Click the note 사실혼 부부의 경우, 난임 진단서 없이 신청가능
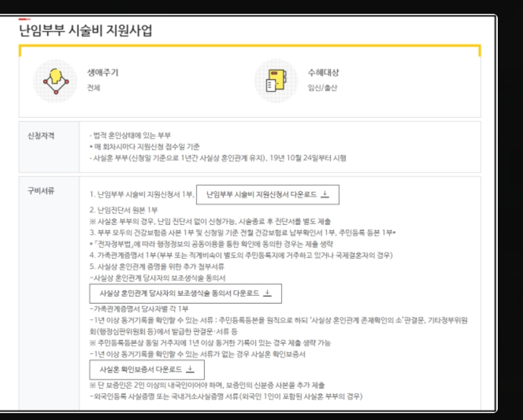Viewport: 523px width, 420px height. click(210, 221)
